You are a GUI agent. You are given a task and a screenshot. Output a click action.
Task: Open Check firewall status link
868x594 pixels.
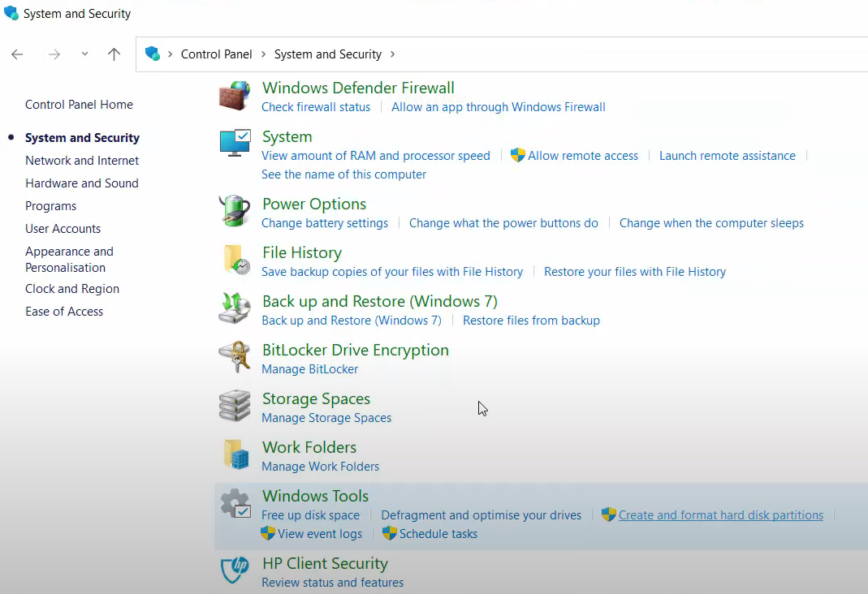316,107
